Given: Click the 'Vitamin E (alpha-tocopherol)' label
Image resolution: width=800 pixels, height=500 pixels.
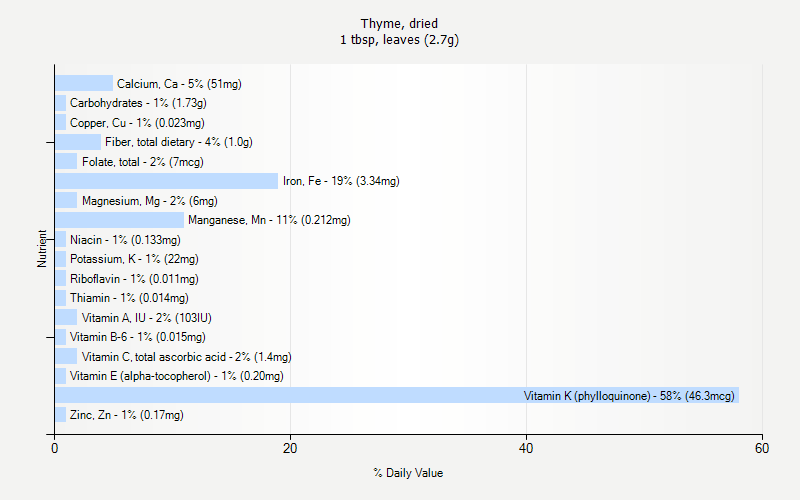Looking at the screenshot, I should 140,376.
